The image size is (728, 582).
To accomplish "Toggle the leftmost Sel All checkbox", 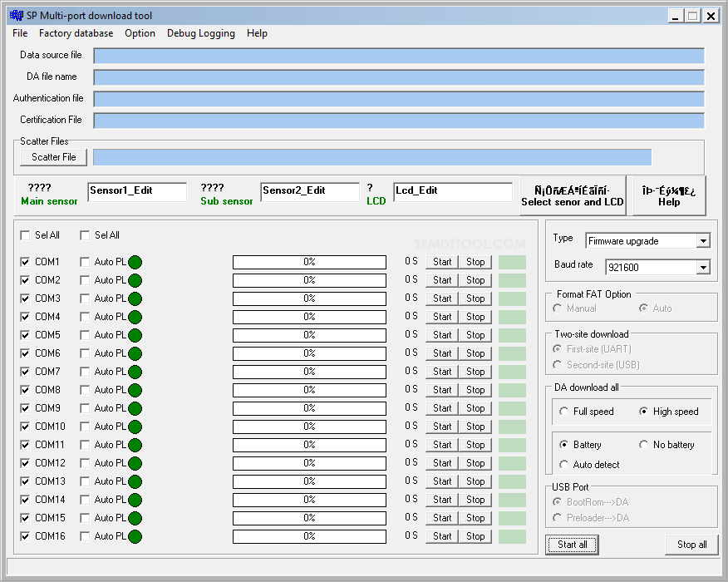I will 24,235.
